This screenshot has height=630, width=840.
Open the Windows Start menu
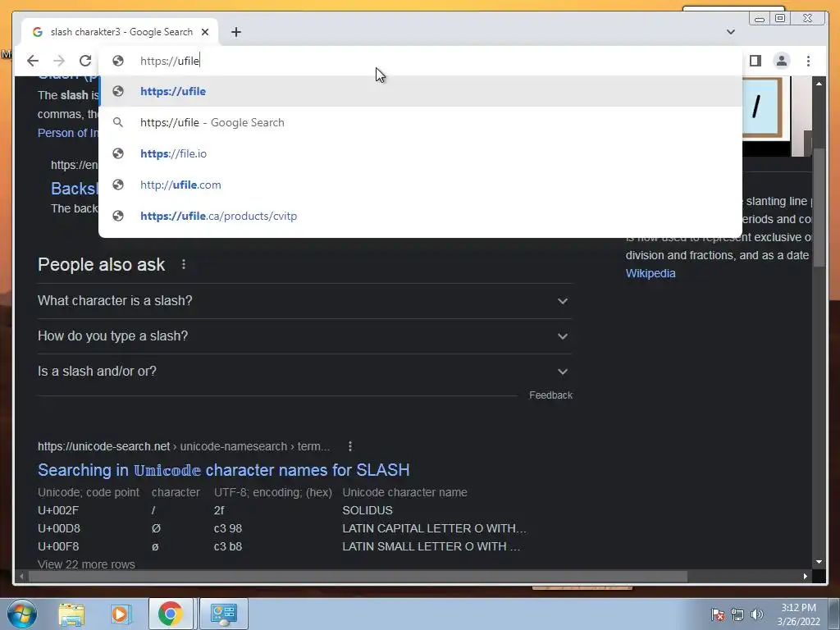coord(21,614)
